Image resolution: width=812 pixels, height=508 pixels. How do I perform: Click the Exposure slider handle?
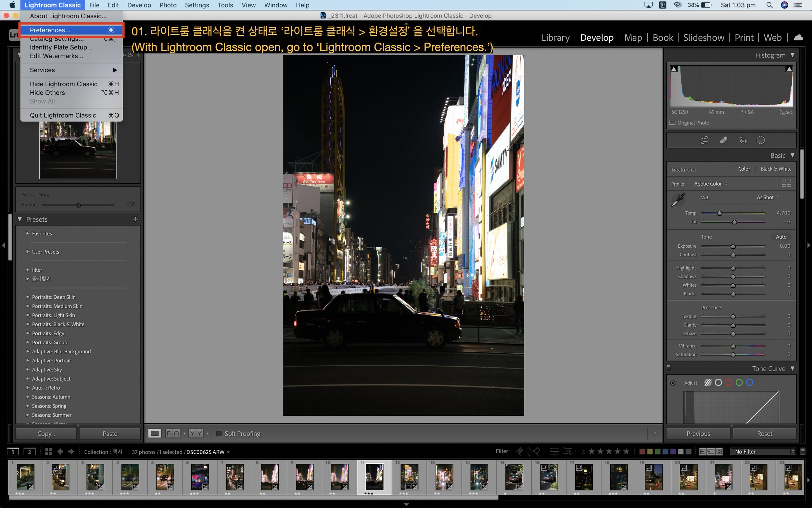[733, 247]
